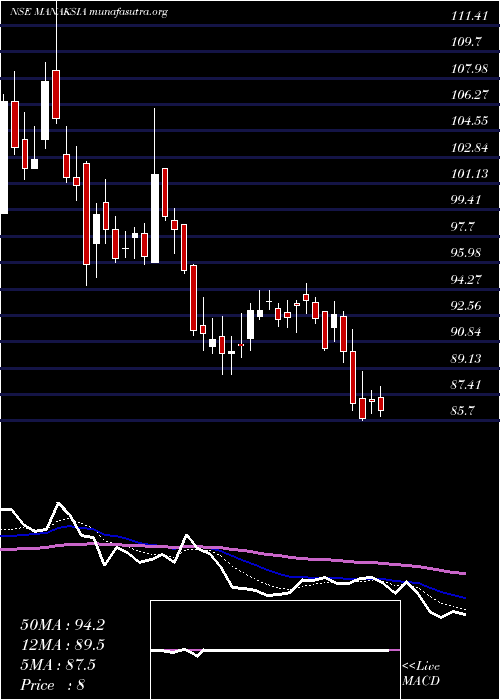Select the 107.98 price axis label
Viewport: 500px width, 700px height.
coord(469,69)
